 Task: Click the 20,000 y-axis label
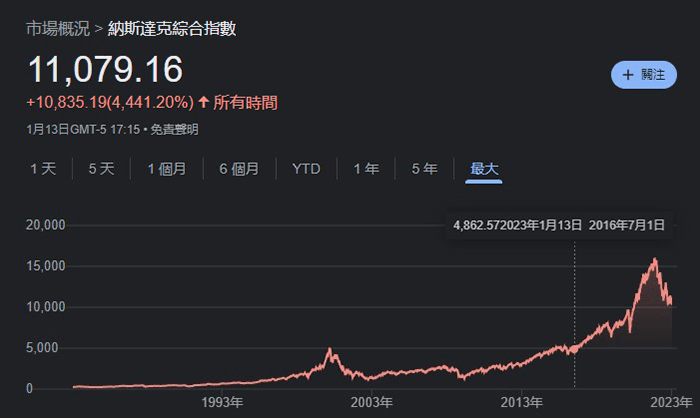(x=46, y=225)
